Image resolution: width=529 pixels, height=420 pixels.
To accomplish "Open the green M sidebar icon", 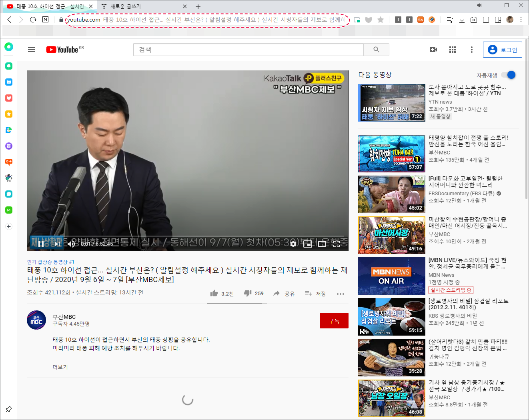I will (9, 210).
